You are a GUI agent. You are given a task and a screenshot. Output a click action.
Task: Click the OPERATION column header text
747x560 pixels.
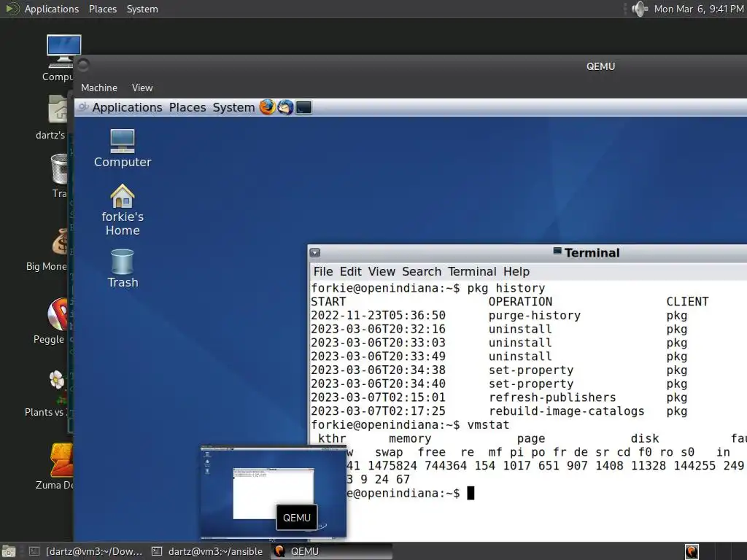pyautogui.click(x=520, y=302)
